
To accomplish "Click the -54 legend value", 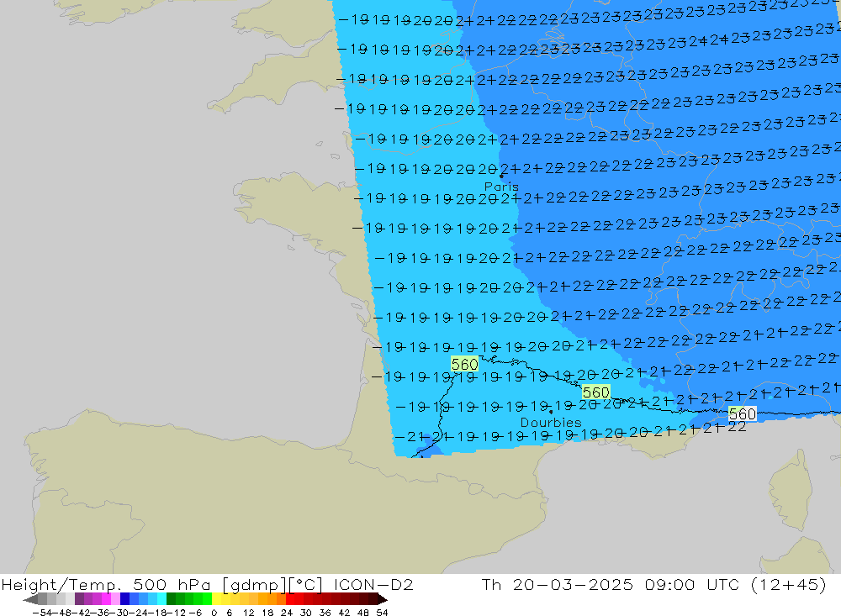I will coord(42,613).
